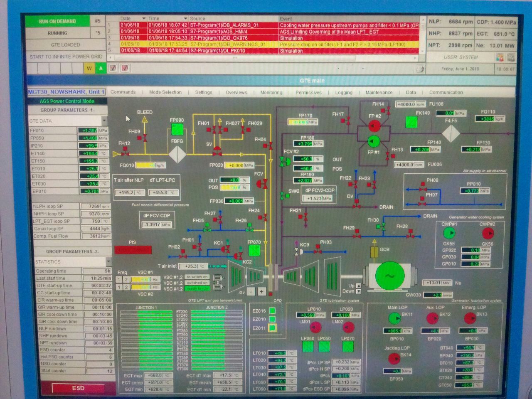Click the FBFG filter diamond icon

pyautogui.click(x=177, y=154)
